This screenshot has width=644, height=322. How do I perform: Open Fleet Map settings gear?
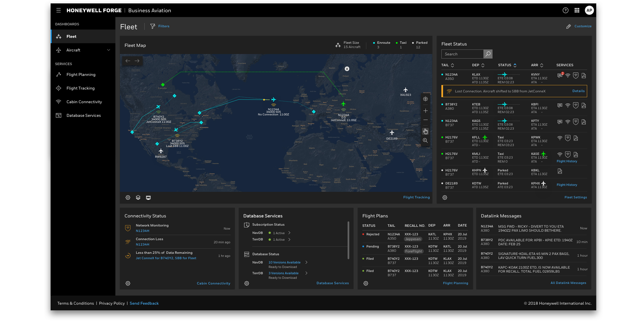[x=128, y=197]
